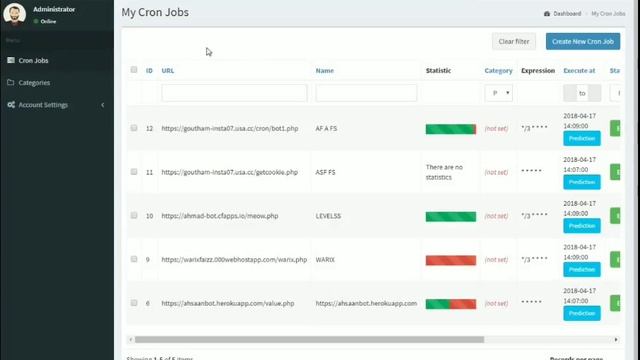This screenshot has height=360, width=640.
Task: Click the scrollbar right arrow
Action: (616, 340)
